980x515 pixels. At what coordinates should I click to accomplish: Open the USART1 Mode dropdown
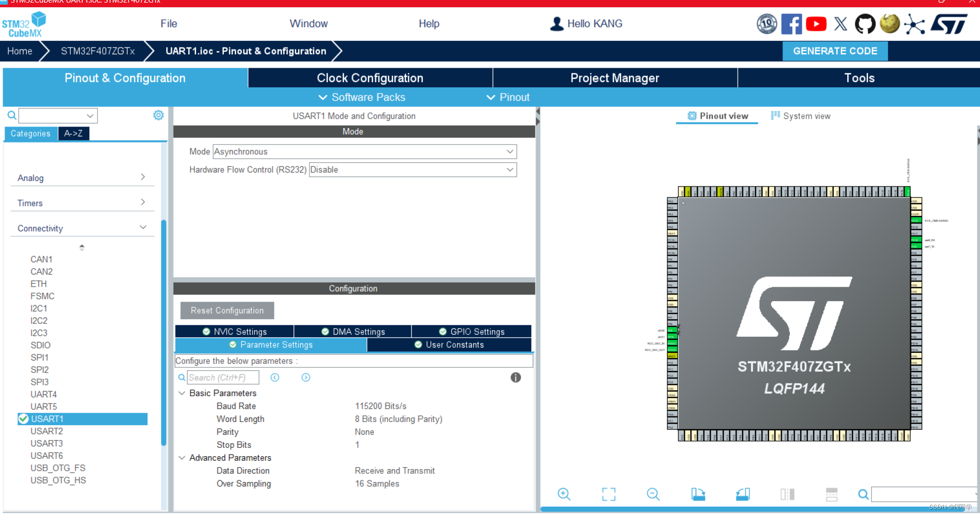[365, 151]
